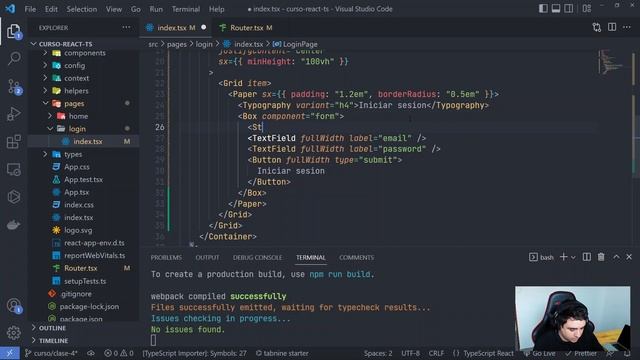Open the Explorer view in activity bar
Viewport: 640px width, 360px height.
click(x=13, y=31)
